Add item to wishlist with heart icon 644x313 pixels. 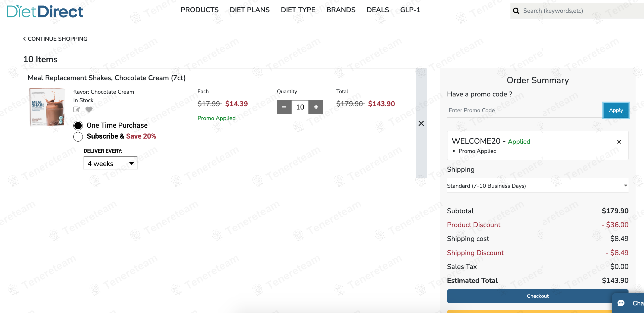[x=89, y=109]
